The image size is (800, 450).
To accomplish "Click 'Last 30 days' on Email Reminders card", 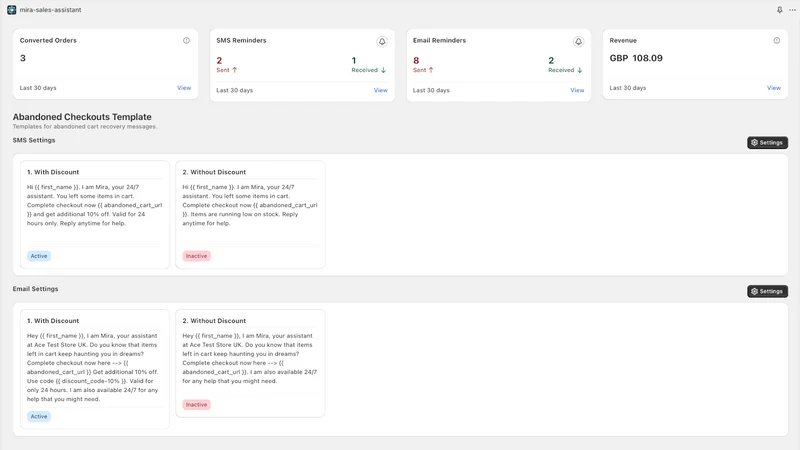I will [431, 90].
